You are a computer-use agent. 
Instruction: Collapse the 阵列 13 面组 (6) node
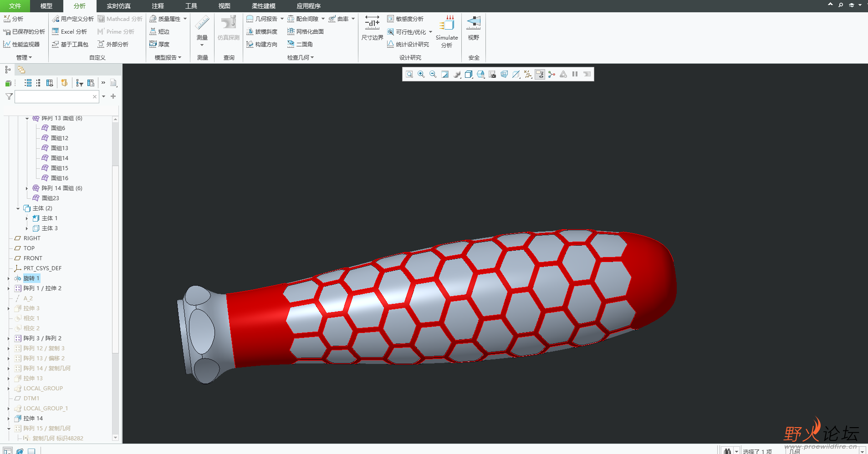[27, 118]
